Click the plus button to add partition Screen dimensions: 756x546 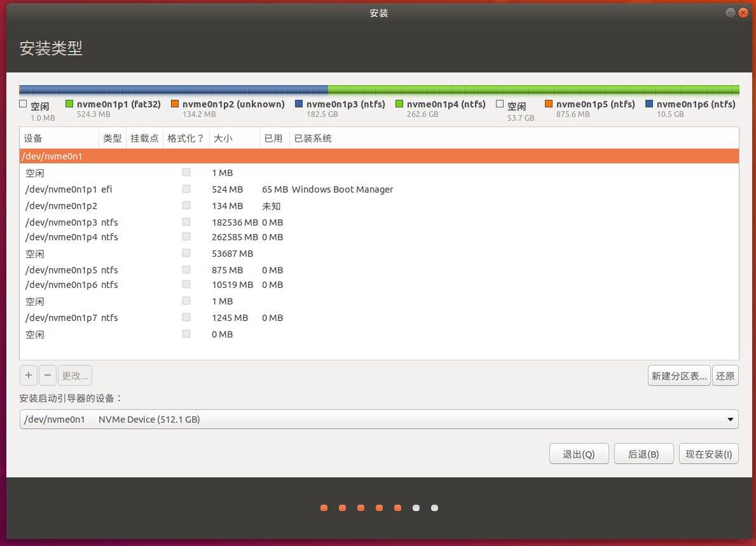coord(29,376)
